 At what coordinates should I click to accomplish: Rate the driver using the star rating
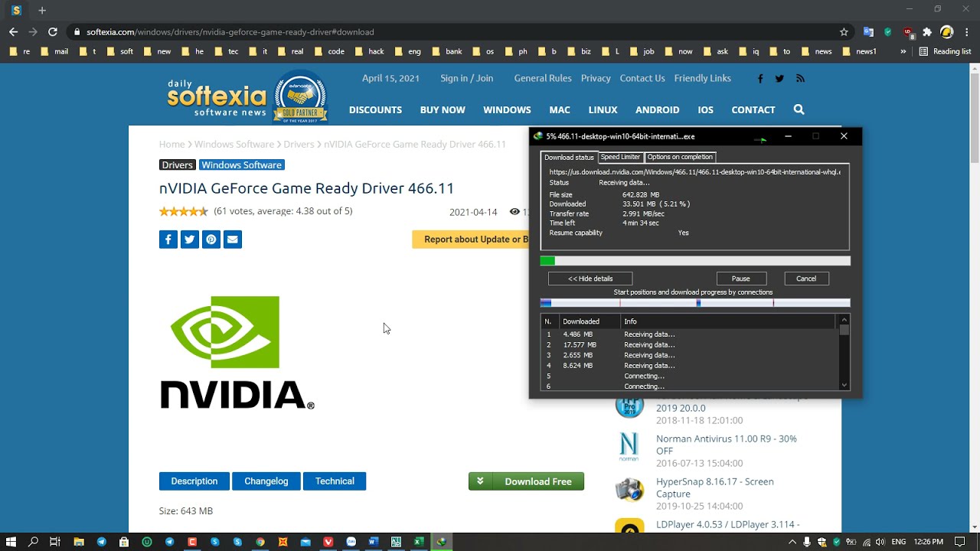[183, 211]
